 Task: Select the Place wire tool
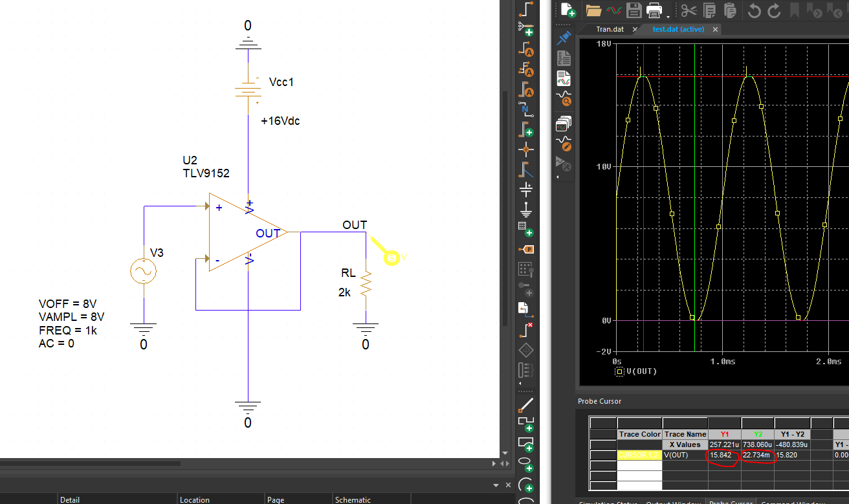(526, 9)
